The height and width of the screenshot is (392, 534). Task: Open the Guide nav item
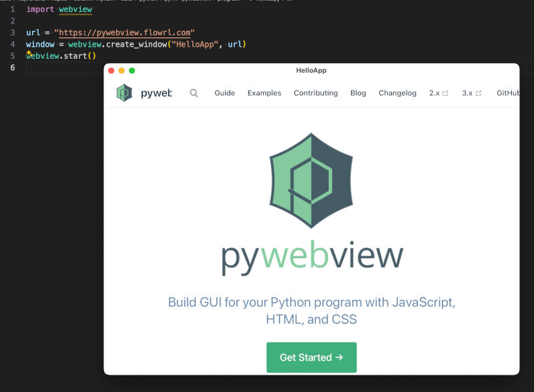click(x=224, y=93)
